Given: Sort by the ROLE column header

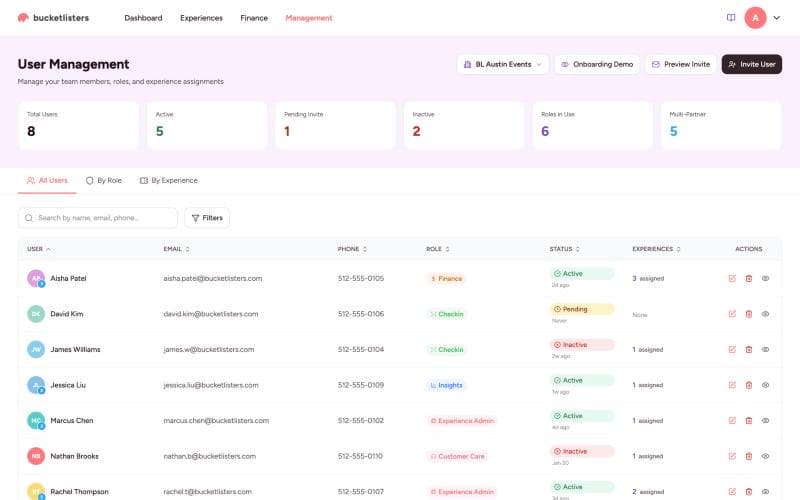Looking at the screenshot, I should 438,249.
